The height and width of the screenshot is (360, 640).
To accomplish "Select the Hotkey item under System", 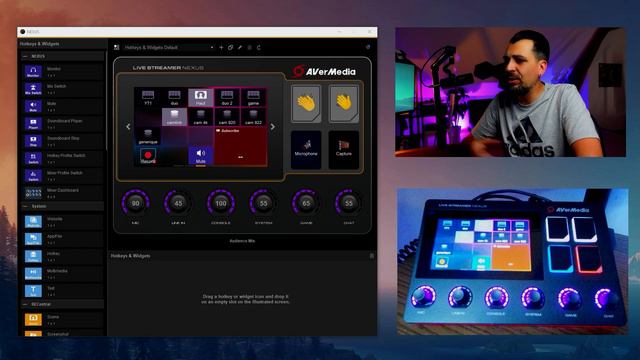I will [x=63, y=256].
